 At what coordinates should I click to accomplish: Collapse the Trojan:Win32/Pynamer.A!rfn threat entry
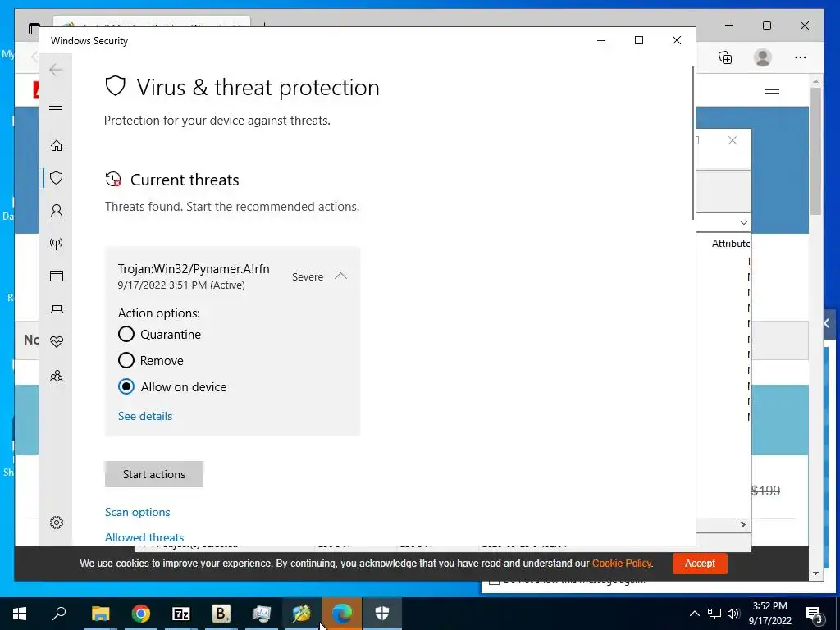point(340,276)
